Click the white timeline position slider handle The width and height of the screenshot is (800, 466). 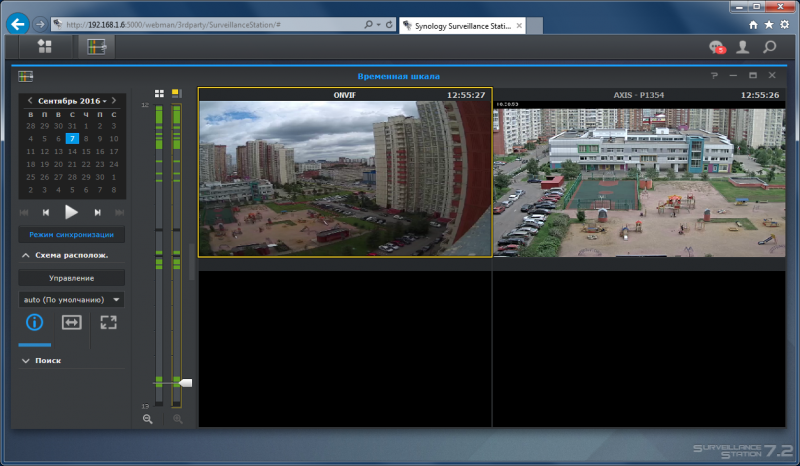click(x=186, y=383)
